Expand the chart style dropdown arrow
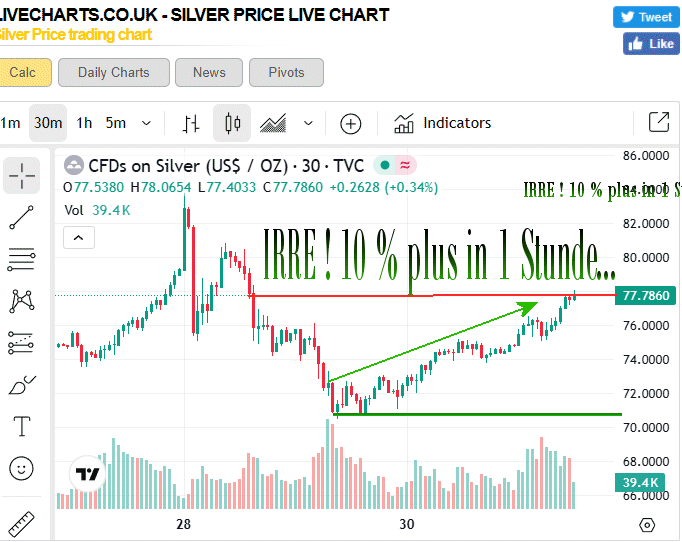Image resolution: width=682 pixels, height=542 pixels. click(x=308, y=123)
